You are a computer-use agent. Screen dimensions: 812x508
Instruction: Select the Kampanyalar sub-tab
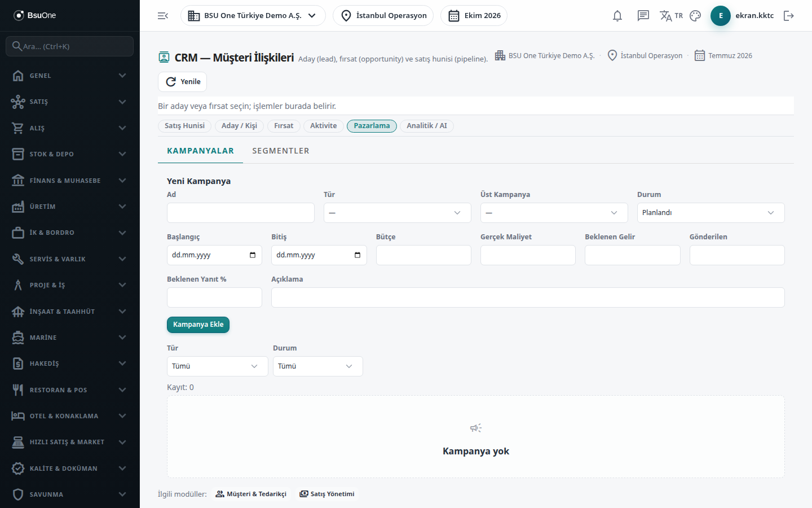(x=200, y=151)
